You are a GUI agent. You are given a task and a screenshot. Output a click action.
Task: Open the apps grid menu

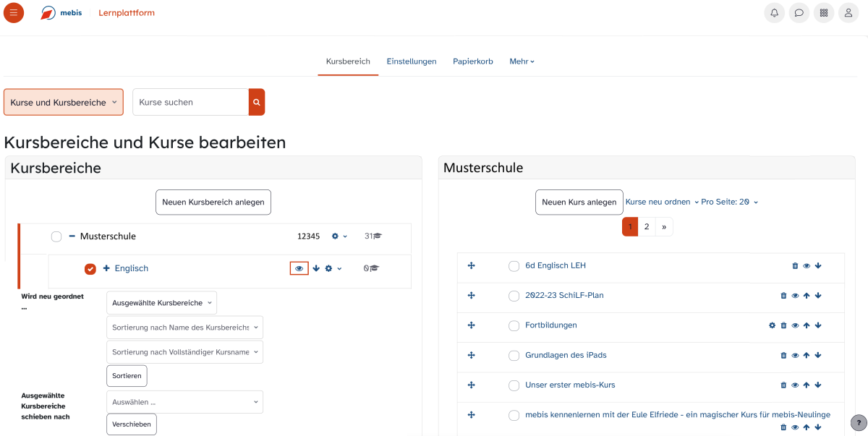click(x=823, y=13)
